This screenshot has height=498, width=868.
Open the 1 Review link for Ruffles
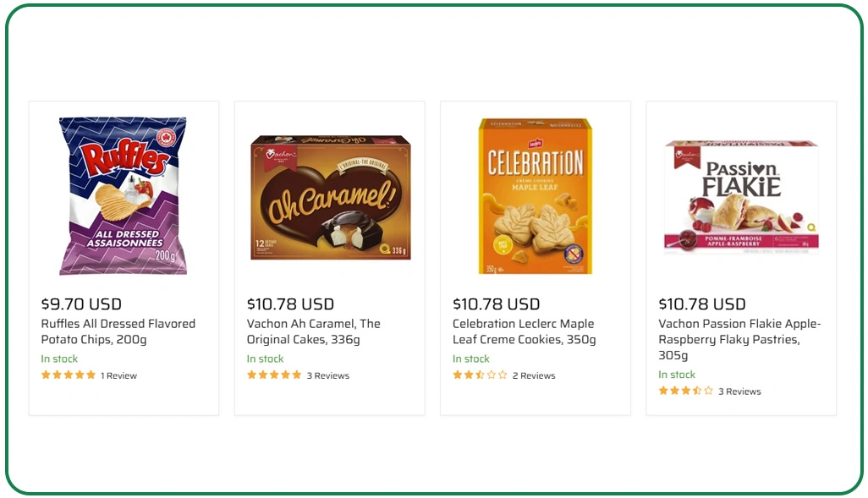(x=119, y=375)
